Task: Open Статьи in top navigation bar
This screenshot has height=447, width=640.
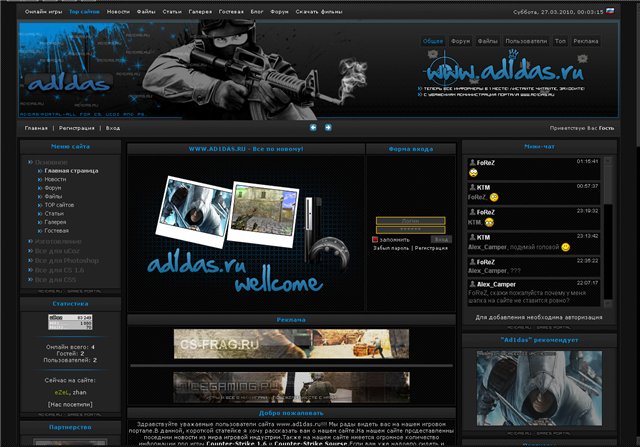Action: tap(172, 12)
